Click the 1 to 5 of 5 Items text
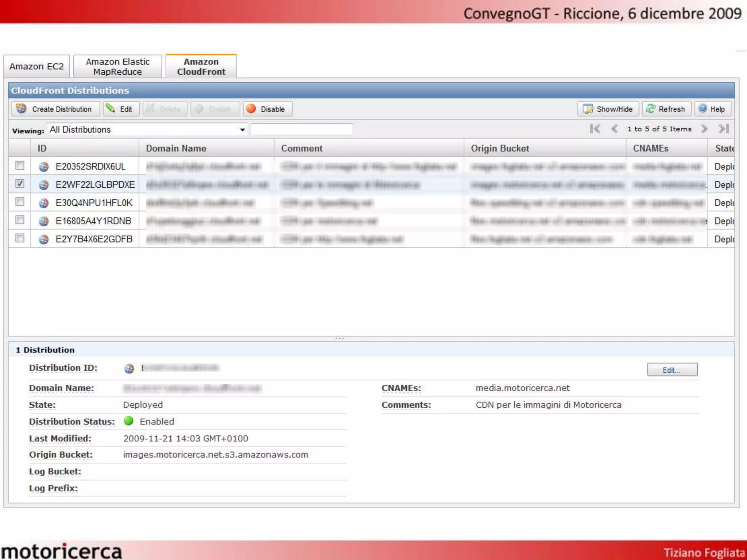 [x=659, y=129]
